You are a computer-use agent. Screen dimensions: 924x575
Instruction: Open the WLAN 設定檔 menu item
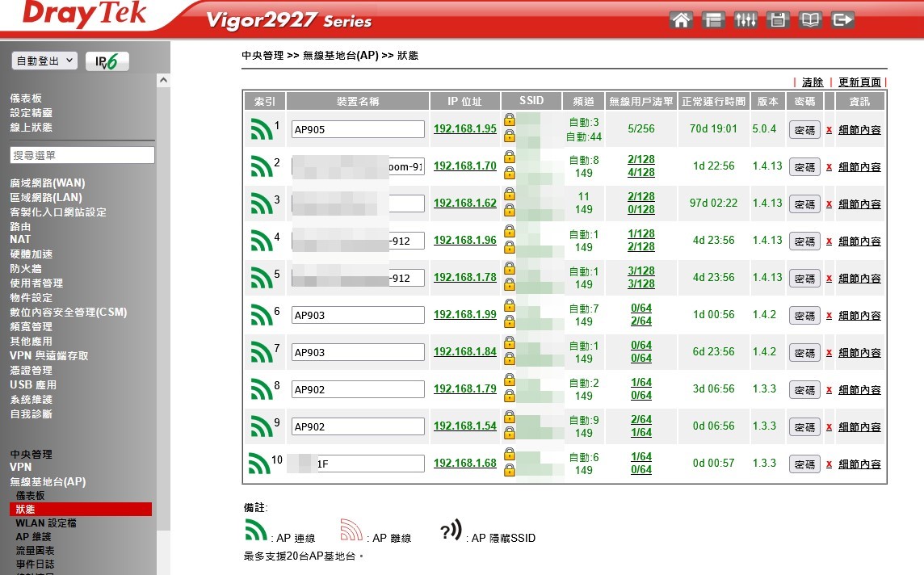tap(46, 523)
